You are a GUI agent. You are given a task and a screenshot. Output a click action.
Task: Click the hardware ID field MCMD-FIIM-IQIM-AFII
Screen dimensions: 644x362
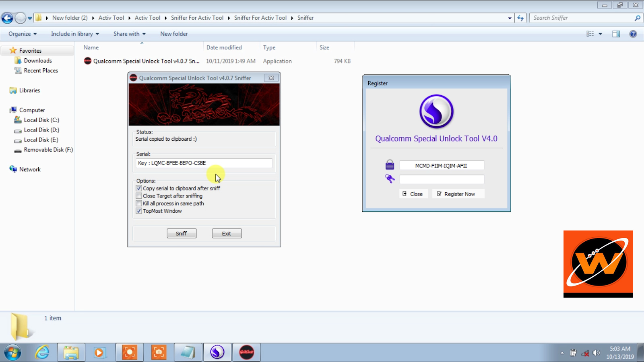pyautogui.click(x=442, y=165)
